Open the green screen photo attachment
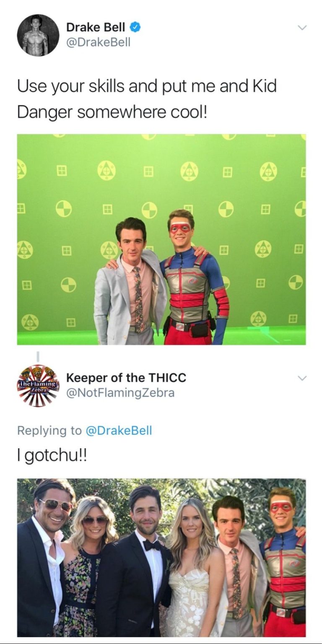 coord(161,239)
